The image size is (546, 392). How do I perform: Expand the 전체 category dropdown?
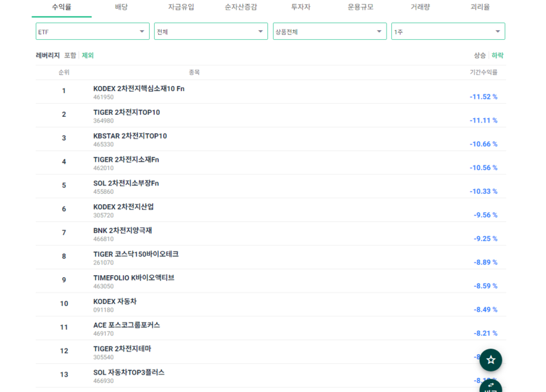pos(211,31)
